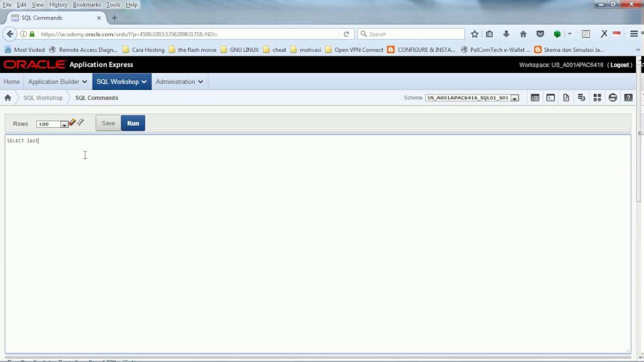The height and width of the screenshot is (362, 644).
Task: Open the Tools menu
Action: (113, 5)
